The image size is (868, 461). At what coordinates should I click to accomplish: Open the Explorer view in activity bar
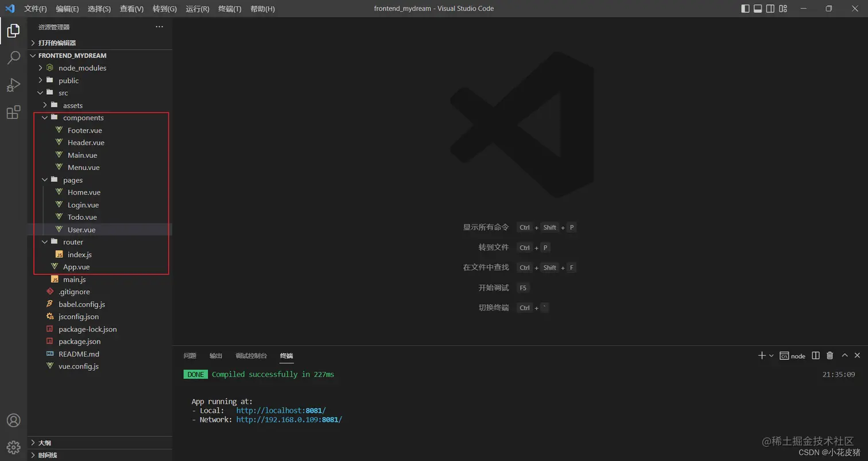(13, 30)
